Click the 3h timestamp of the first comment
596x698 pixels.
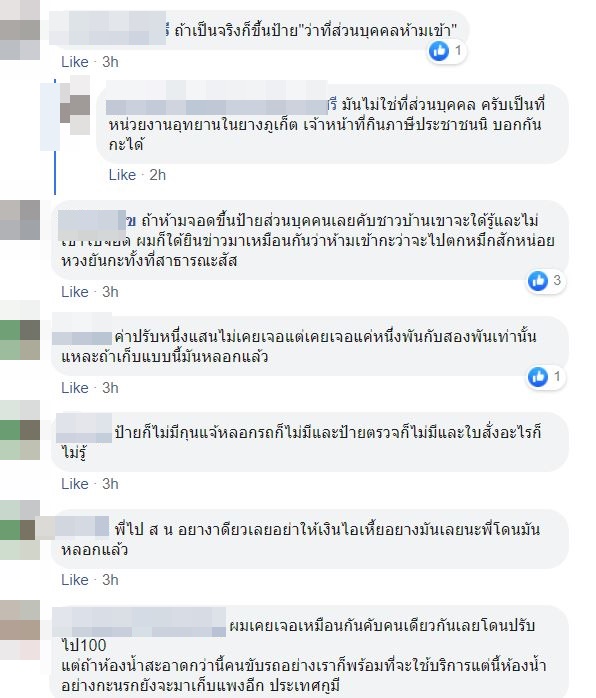[x=110, y=62]
